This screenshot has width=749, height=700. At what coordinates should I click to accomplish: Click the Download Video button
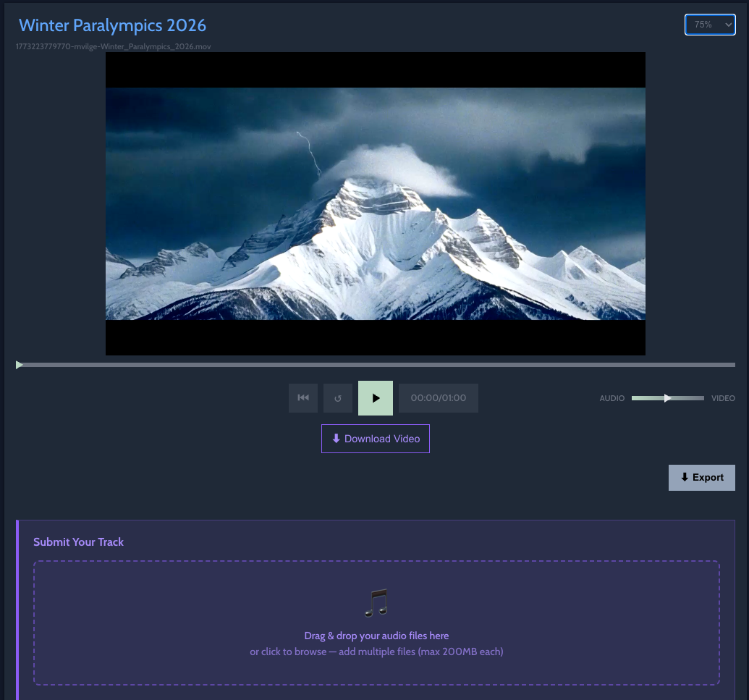pos(375,439)
